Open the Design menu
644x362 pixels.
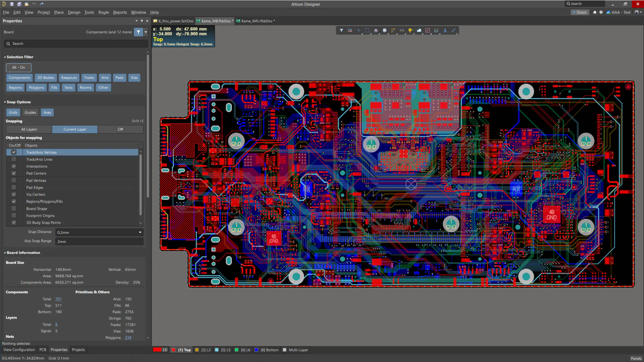(x=74, y=12)
